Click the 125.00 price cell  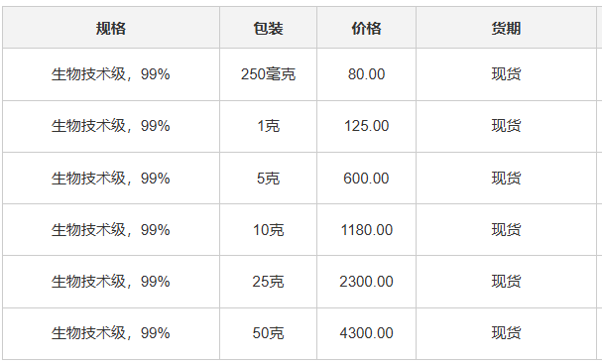coord(366,126)
